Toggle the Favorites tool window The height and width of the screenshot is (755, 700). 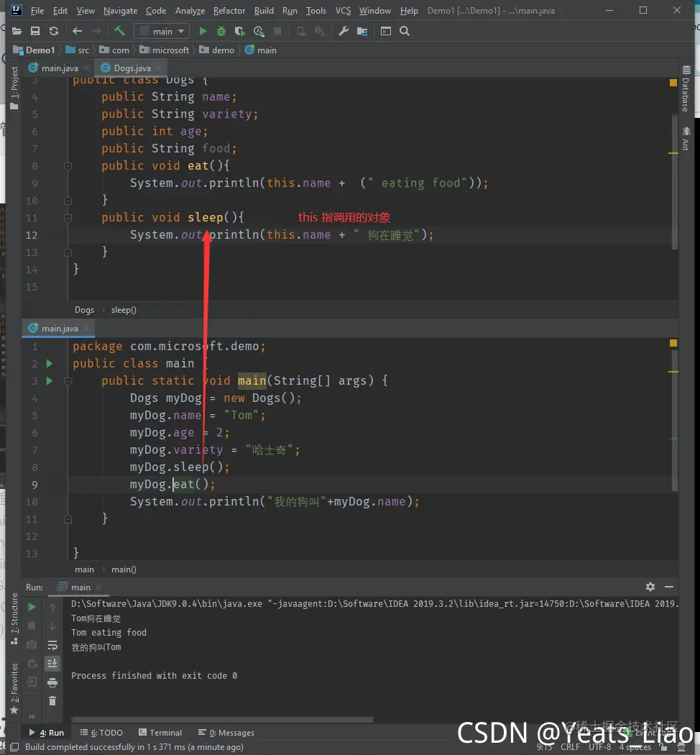click(x=14, y=689)
